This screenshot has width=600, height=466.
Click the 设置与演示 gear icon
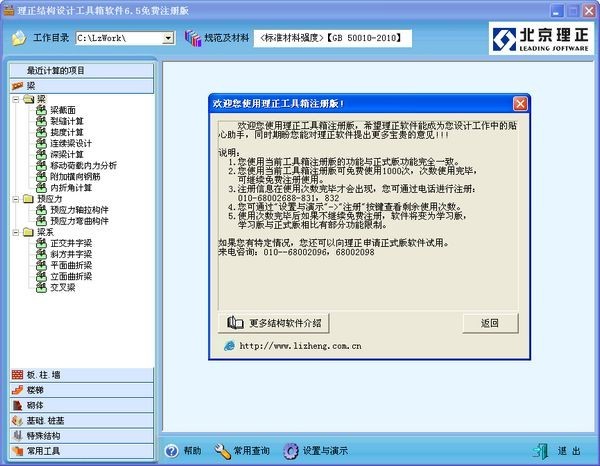pyautogui.click(x=291, y=451)
